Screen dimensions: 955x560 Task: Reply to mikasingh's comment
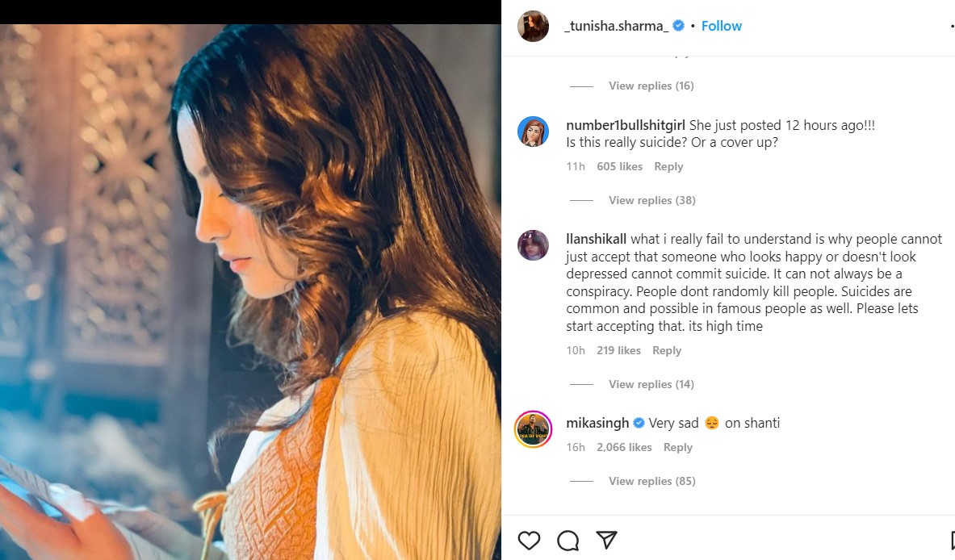click(678, 447)
